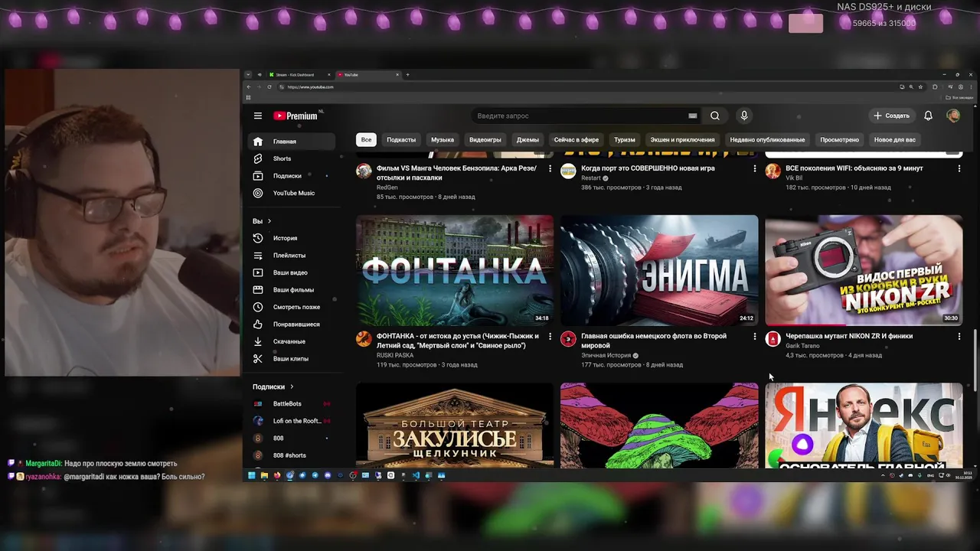The width and height of the screenshot is (980, 551).
Task: Open YouTube Music from the sidebar
Action: (292, 193)
